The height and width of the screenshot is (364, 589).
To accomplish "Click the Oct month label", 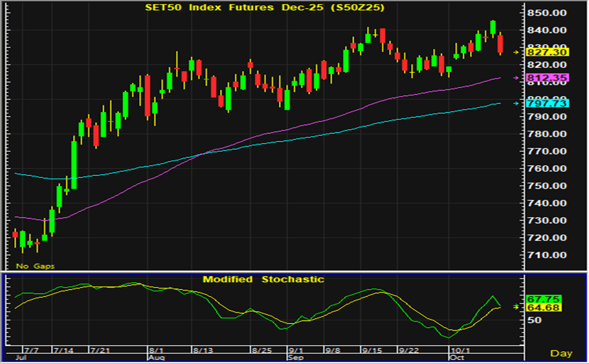I will 456,359.
